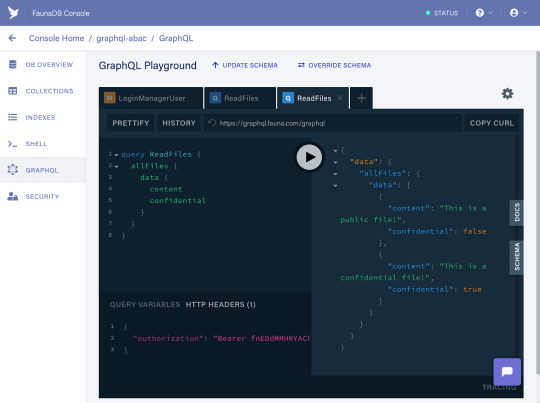Image resolution: width=540 pixels, height=403 pixels.
Task: Click the "confidential" field in query editor
Action: pyautogui.click(x=177, y=200)
